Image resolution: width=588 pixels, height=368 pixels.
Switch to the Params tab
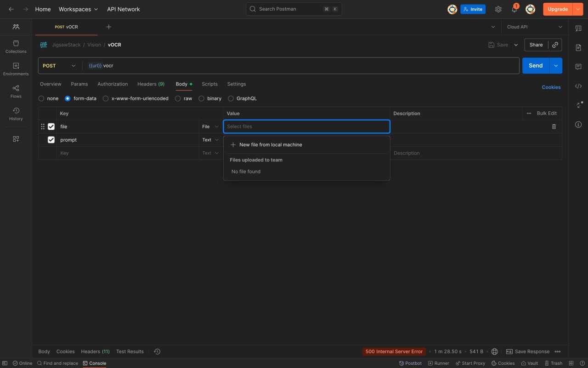pos(79,84)
